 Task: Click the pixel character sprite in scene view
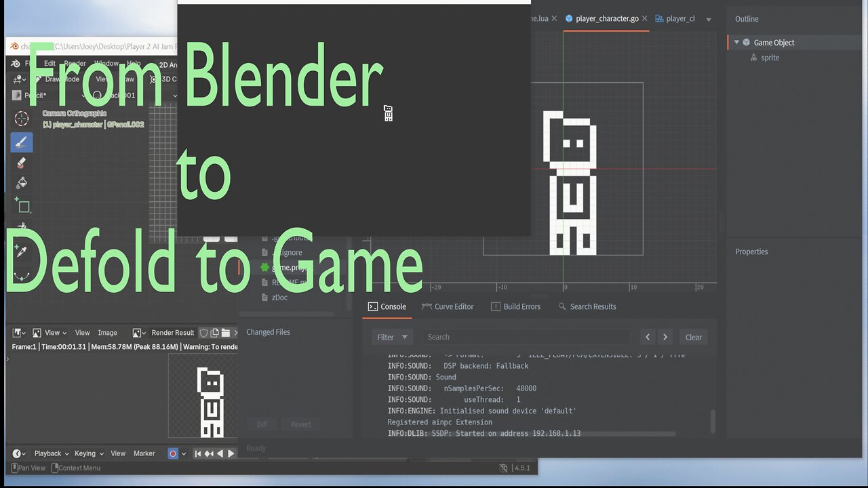570,183
